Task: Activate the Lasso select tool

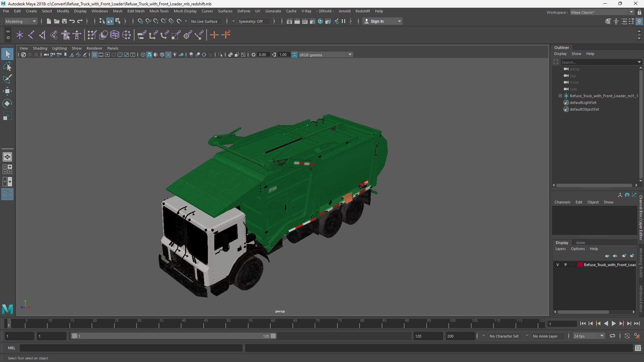Action: click(7, 66)
